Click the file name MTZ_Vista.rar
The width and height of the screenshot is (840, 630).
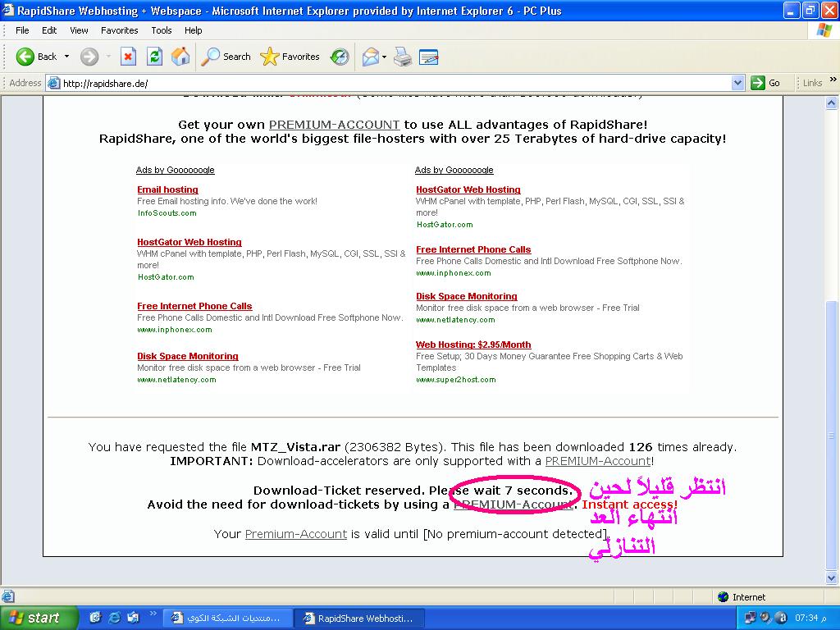pos(295,447)
